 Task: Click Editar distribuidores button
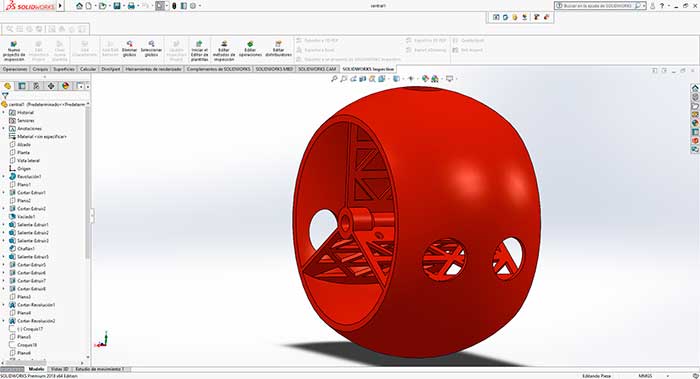[x=278, y=49]
